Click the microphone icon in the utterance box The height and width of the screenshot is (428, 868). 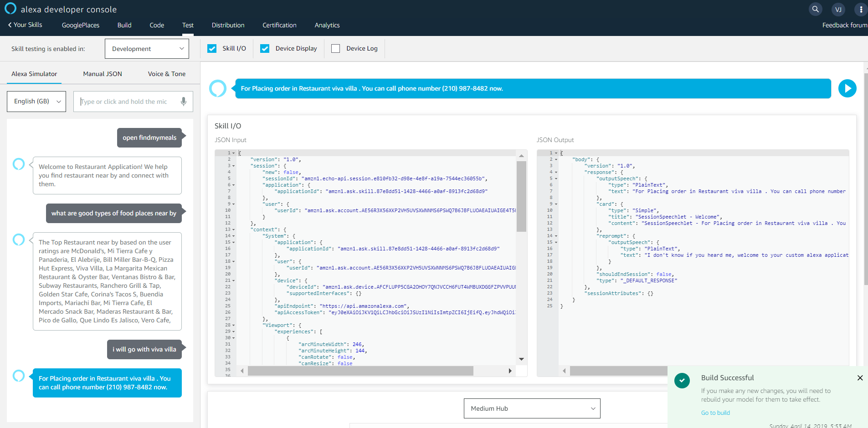click(x=184, y=102)
